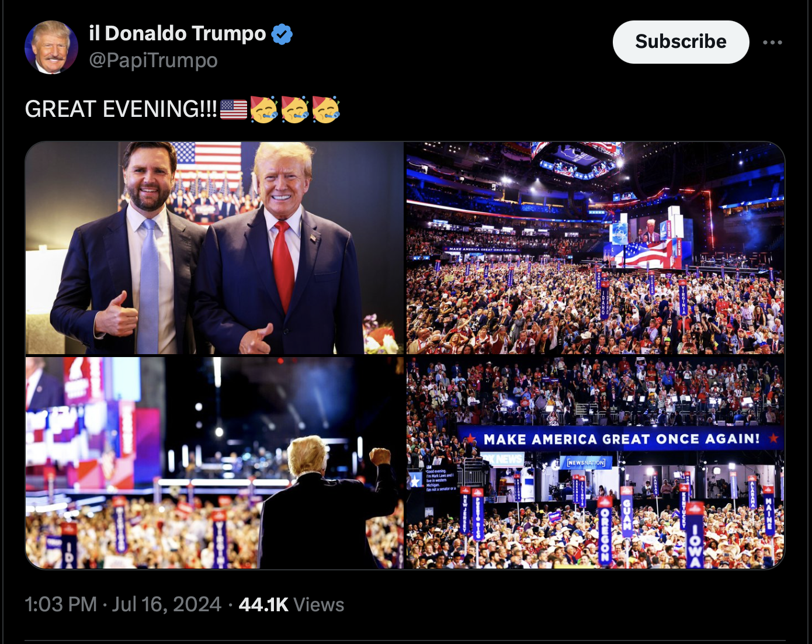
Task: View the wide arena photo with stage
Action: [595, 248]
